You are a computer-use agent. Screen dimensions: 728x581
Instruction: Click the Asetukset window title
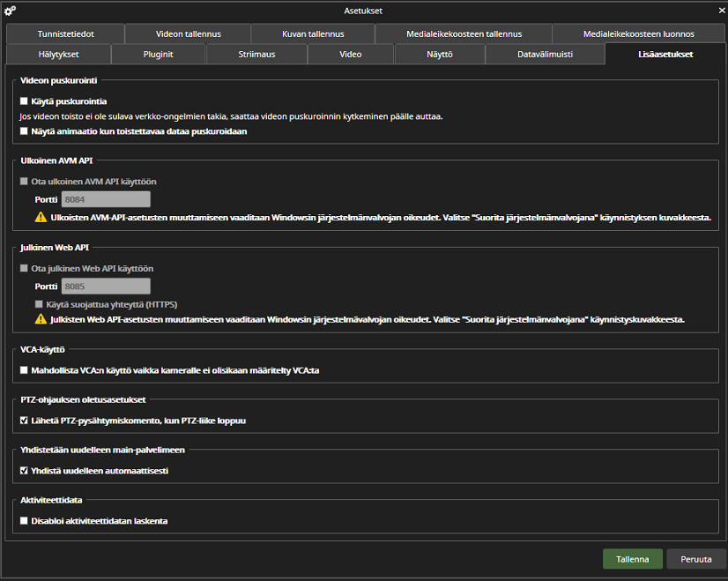[x=363, y=11]
